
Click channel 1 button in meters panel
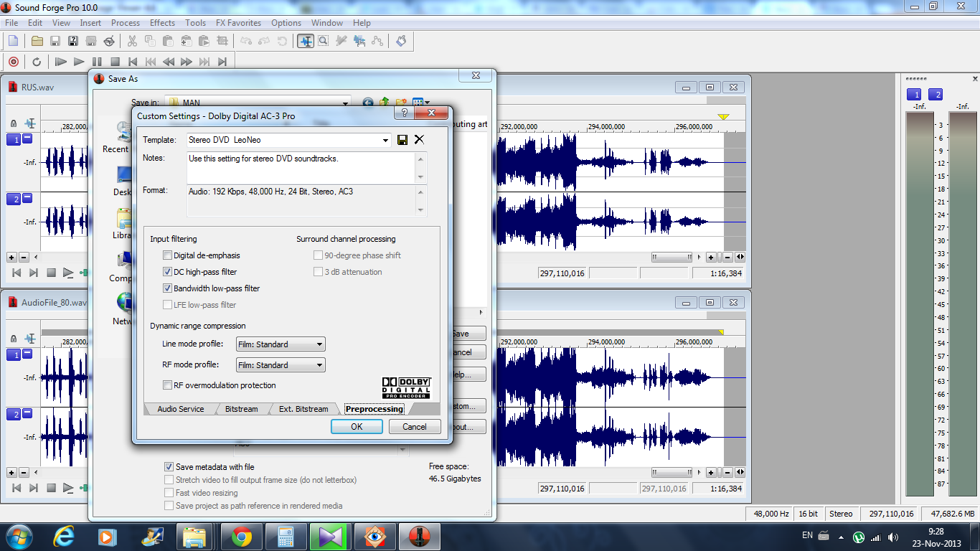[x=914, y=94]
